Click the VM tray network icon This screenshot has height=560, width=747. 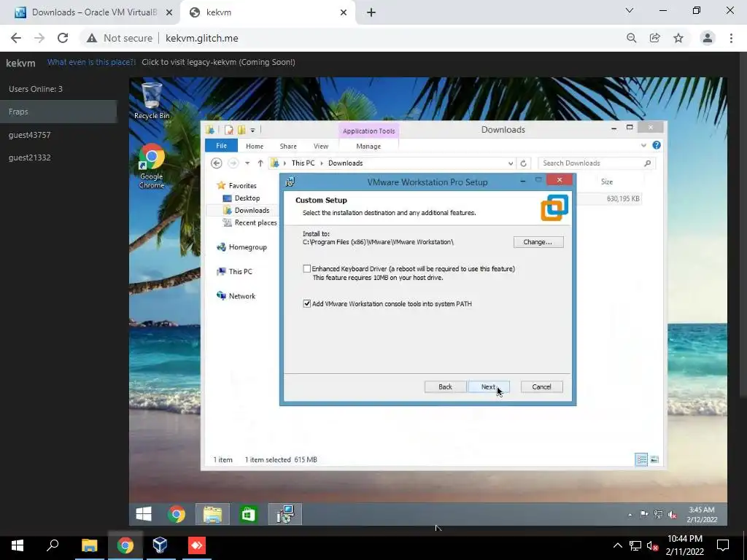point(659,514)
